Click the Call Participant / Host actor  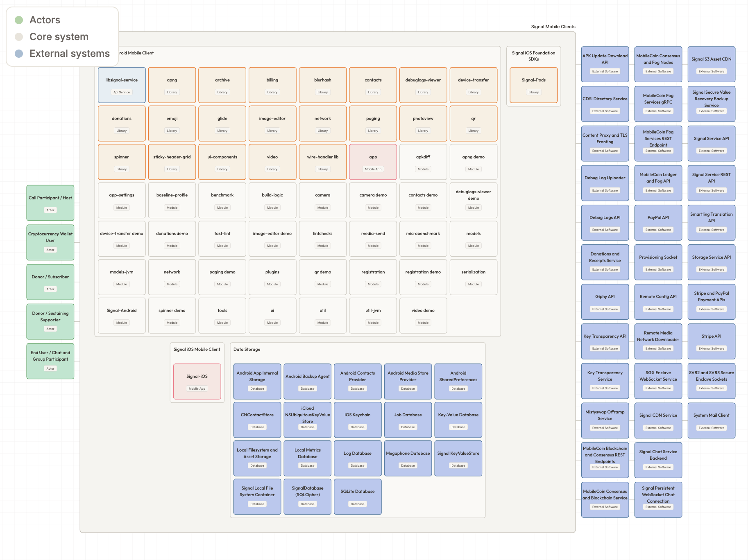click(50, 203)
